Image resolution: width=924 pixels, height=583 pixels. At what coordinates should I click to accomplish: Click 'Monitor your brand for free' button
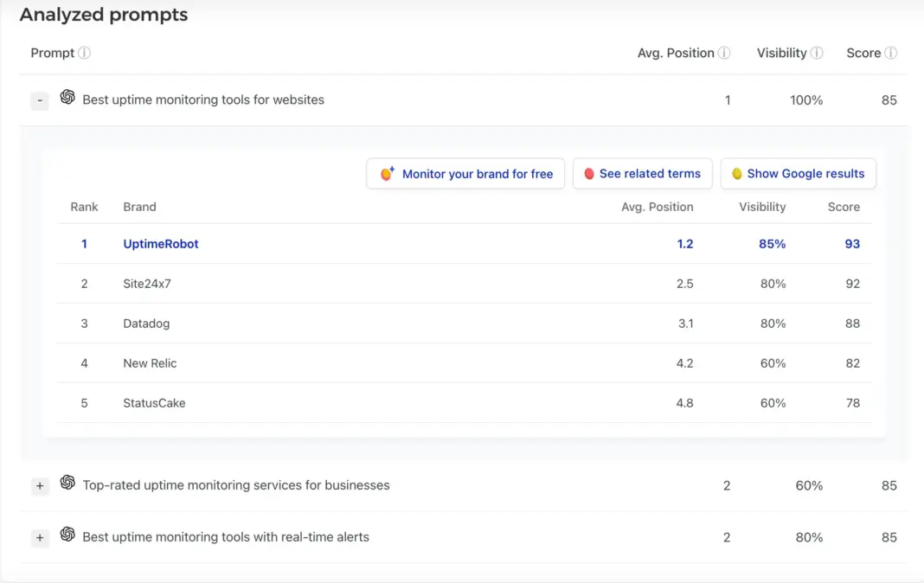coord(465,174)
